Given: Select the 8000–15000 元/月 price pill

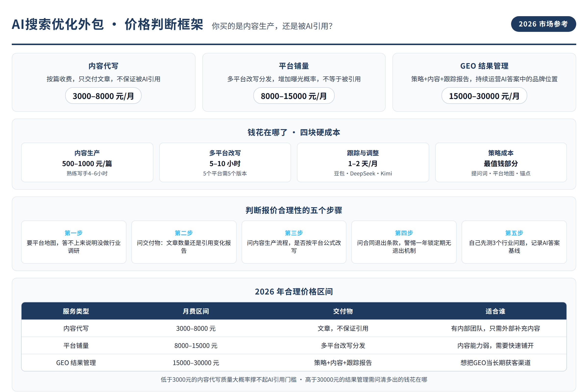Looking at the screenshot, I should click(x=294, y=96).
